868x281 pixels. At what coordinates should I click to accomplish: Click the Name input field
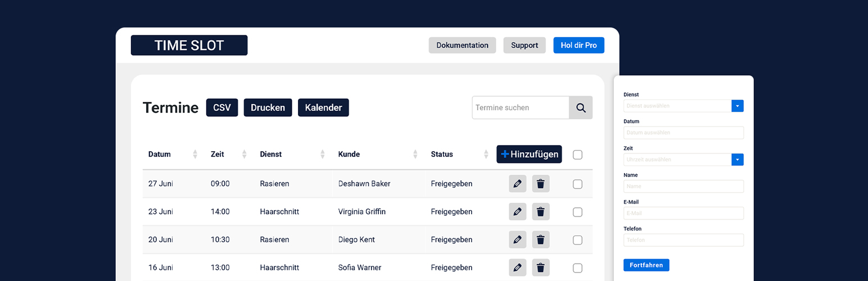click(684, 186)
